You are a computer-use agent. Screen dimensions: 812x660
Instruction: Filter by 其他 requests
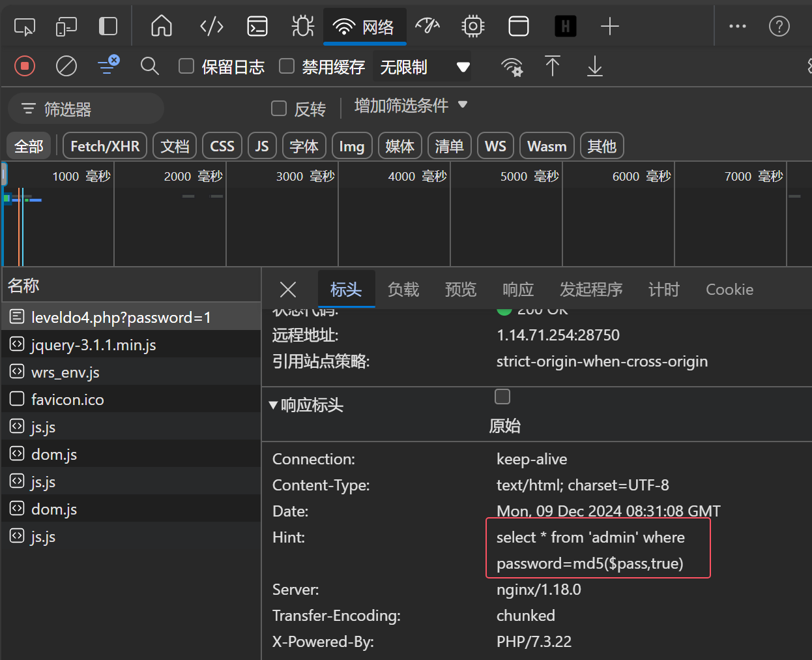pos(602,146)
